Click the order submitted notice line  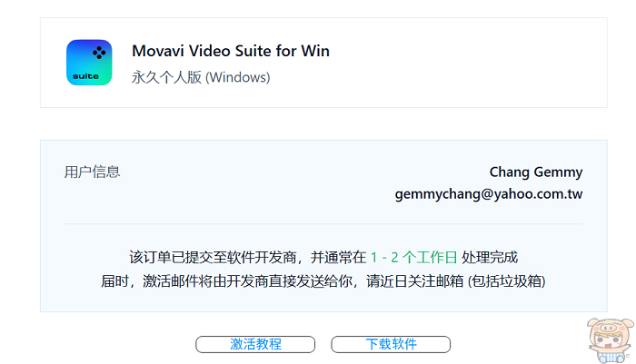(323, 258)
